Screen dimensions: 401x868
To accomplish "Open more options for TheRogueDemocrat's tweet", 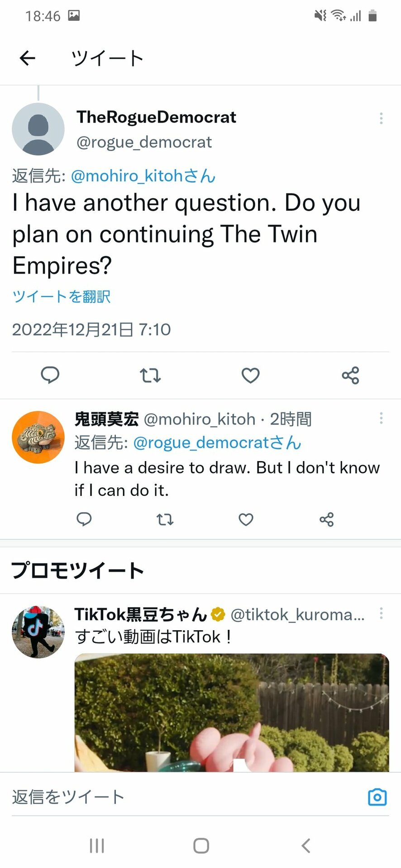I will pyautogui.click(x=381, y=118).
